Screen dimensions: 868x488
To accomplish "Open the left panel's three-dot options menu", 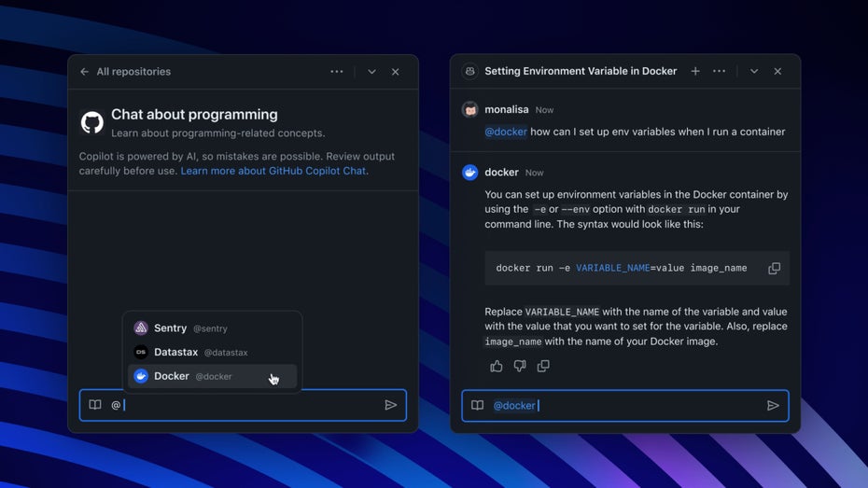I will pos(336,72).
